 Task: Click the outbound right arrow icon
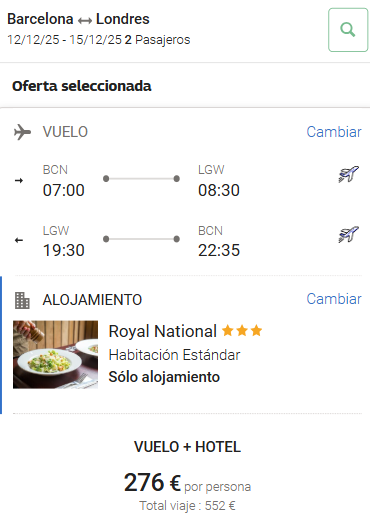click(x=19, y=180)
